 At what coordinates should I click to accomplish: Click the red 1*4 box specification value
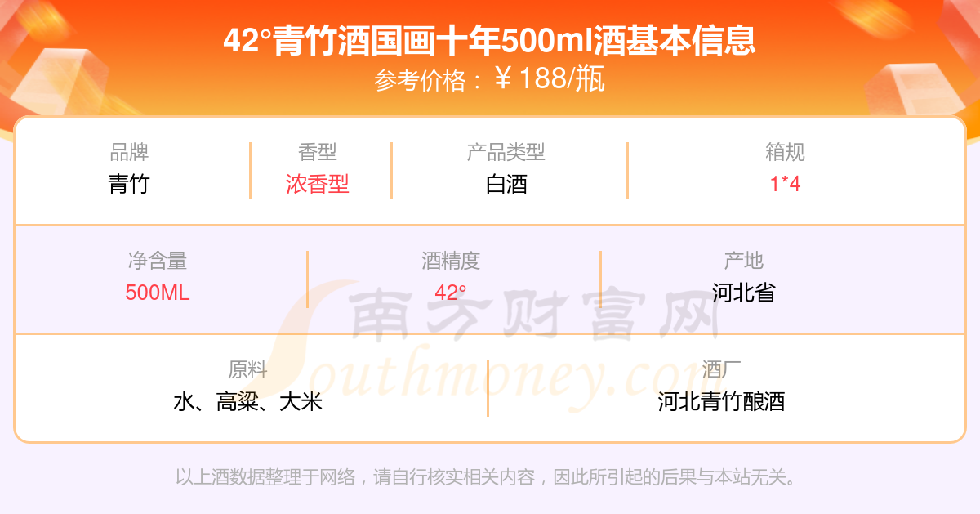point(785,184)
